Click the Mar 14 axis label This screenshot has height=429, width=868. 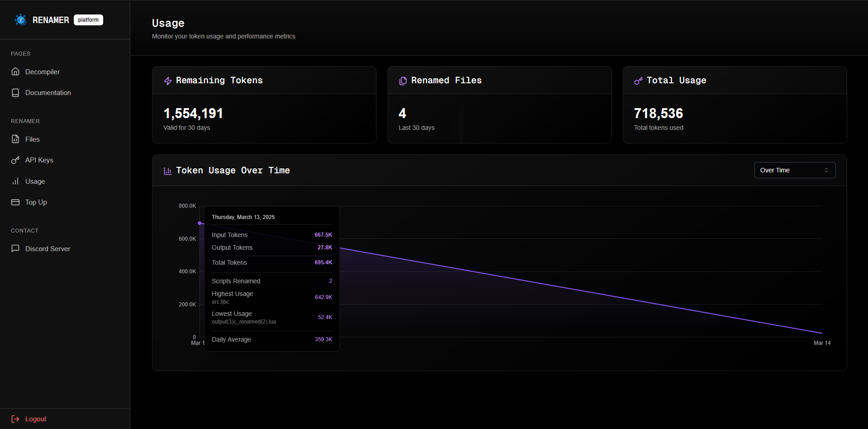pyautogui.click(x=822, y=343)
